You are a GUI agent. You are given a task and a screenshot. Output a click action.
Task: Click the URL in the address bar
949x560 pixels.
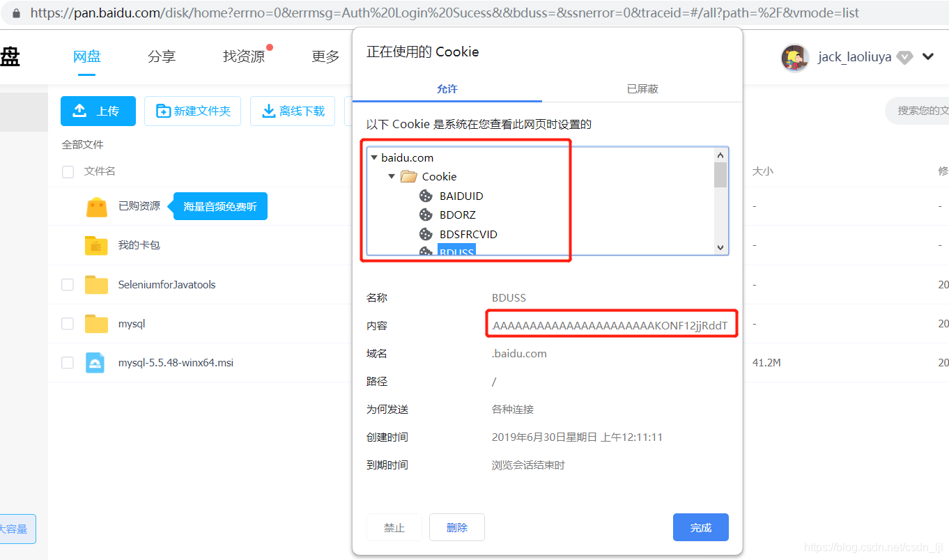click(445, 13)
